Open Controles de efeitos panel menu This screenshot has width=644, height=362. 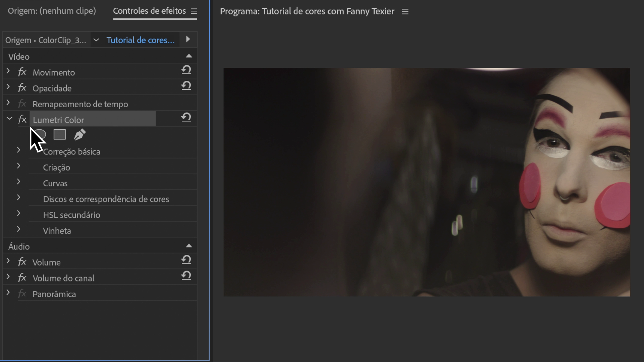pyautogui.click(x=194, y=11)
